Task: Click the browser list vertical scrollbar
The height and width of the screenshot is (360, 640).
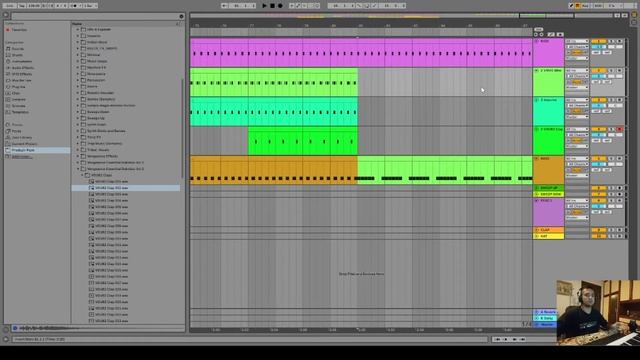Action: pos(182,129)
